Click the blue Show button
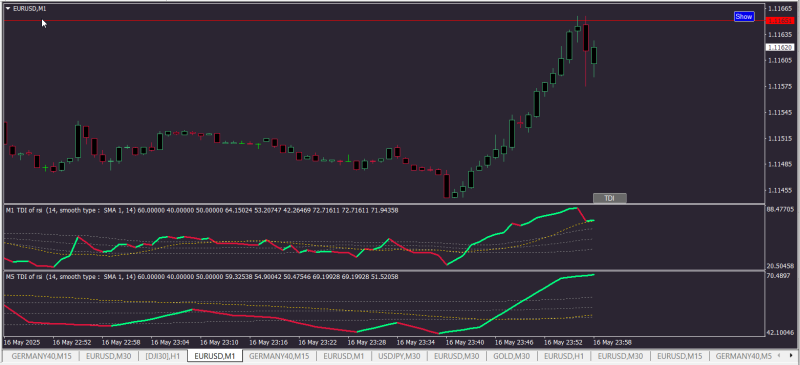The height and width of the screenshot is (365, 800). pos(744,16)
